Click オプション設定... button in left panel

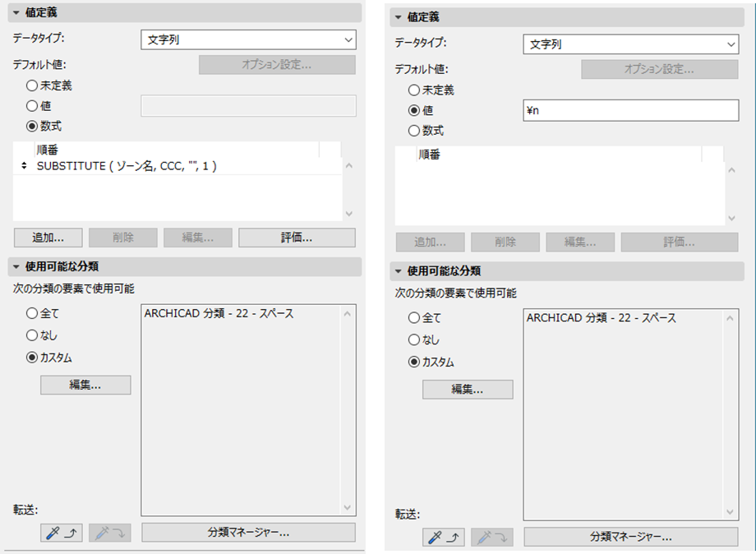point(277,65)
